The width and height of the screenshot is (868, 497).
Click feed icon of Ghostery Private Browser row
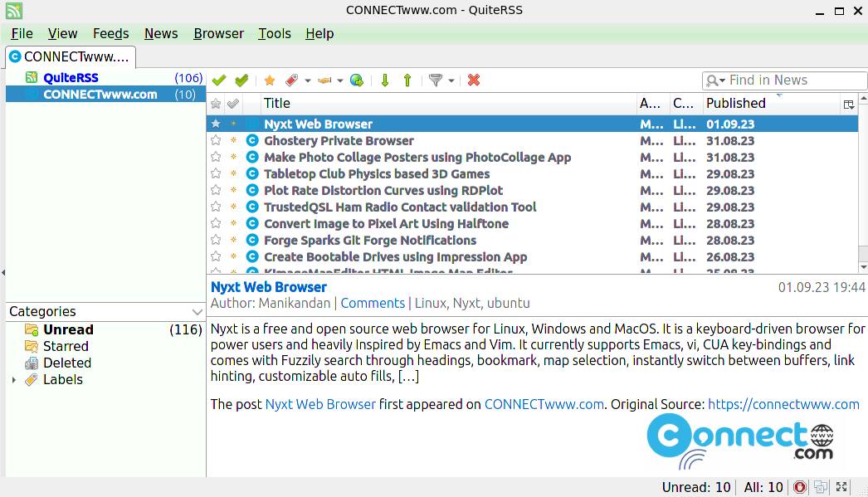point(252,140)
